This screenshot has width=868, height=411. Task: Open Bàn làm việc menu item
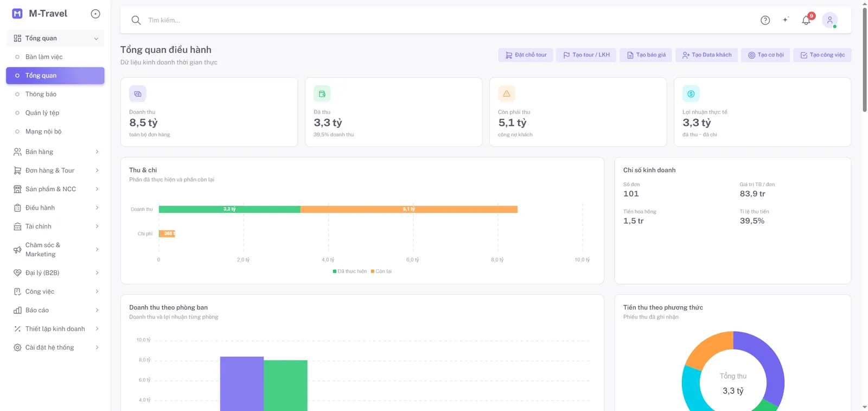[55, 57]
